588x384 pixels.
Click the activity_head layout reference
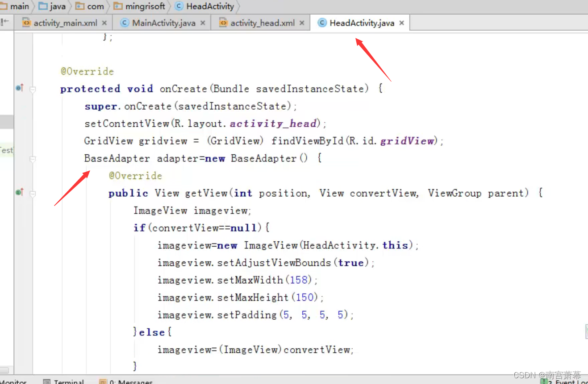[274, 124]
